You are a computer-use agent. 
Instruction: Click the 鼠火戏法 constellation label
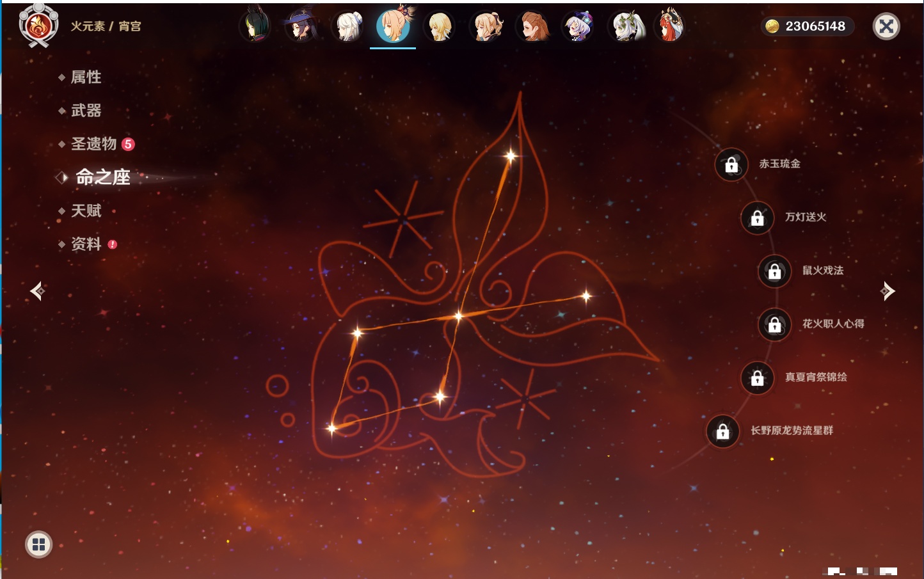[823, 270]
